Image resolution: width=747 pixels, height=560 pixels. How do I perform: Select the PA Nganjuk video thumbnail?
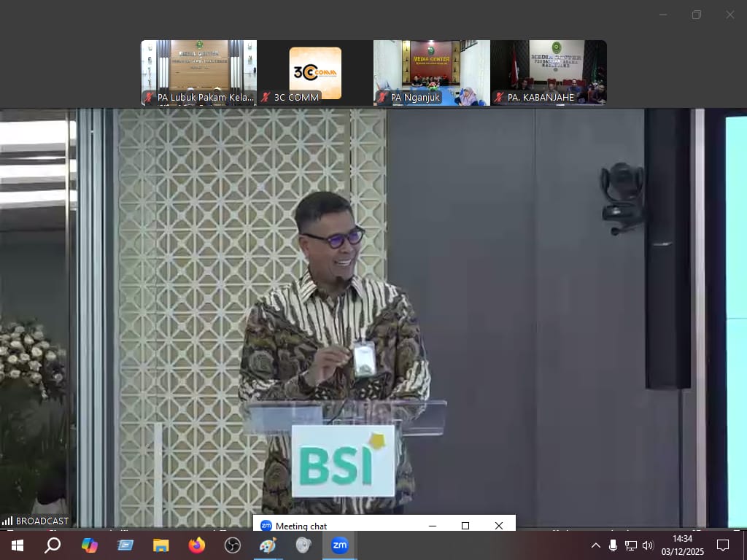[432, 73]
